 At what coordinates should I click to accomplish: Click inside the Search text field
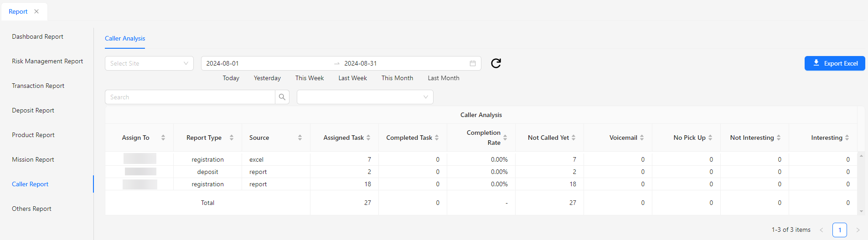point(190,97)
